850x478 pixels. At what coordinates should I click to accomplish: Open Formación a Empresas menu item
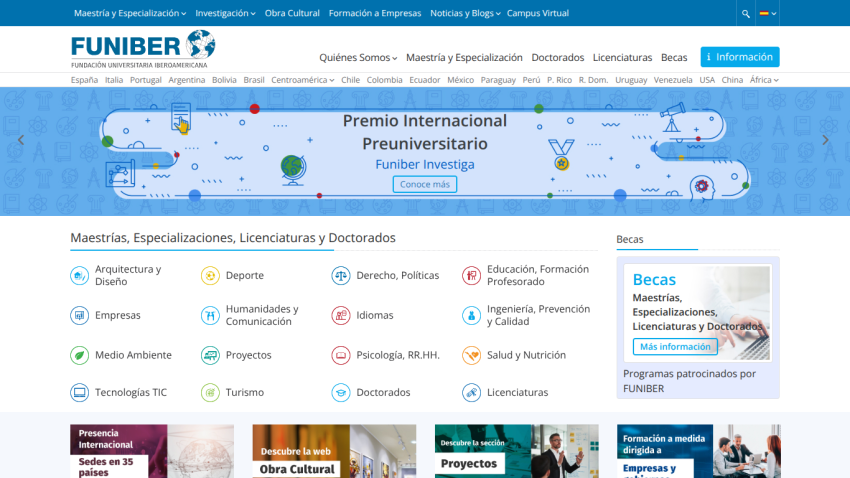coord(375,13)
